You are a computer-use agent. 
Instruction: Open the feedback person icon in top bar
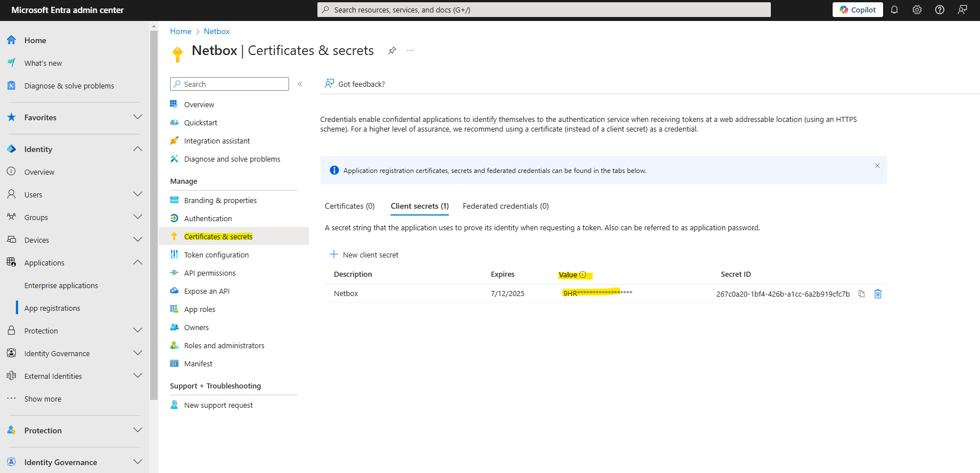click(962, 10)
